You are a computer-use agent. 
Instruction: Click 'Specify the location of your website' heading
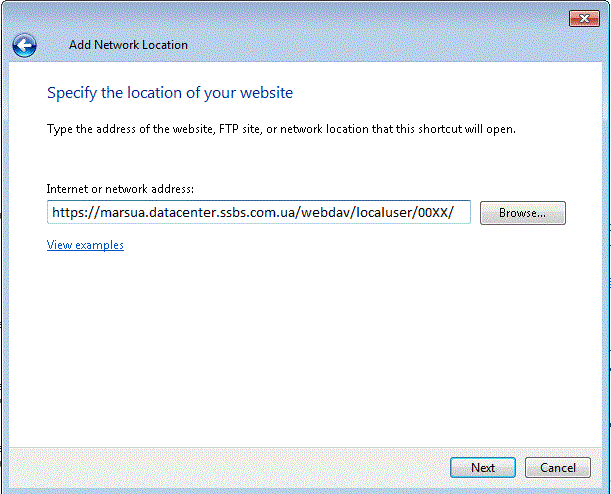pyautogui.click(x=170, y=93)
